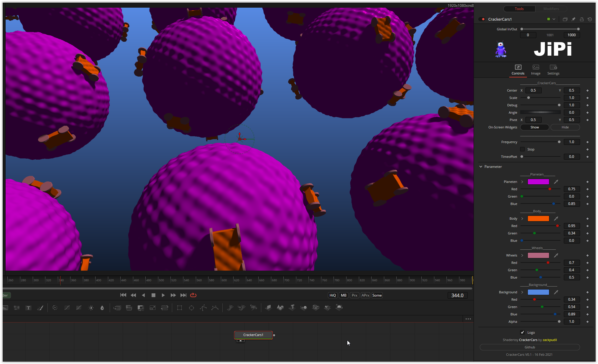Add the Polygon mask tool
This screenshot has height=364, width=598.
[x=203, y=308]
